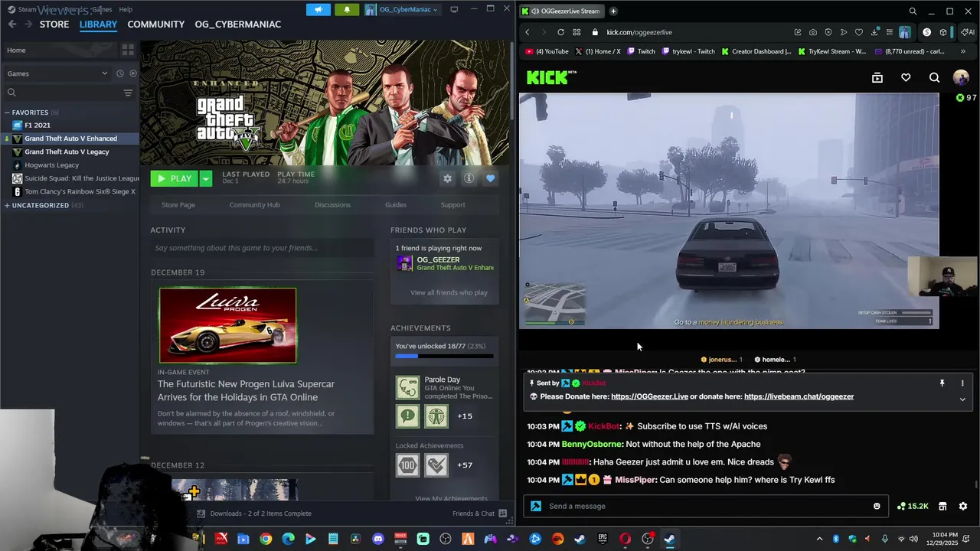
Task: Click achievements progress bar 18/77
Action: [444, 356]
